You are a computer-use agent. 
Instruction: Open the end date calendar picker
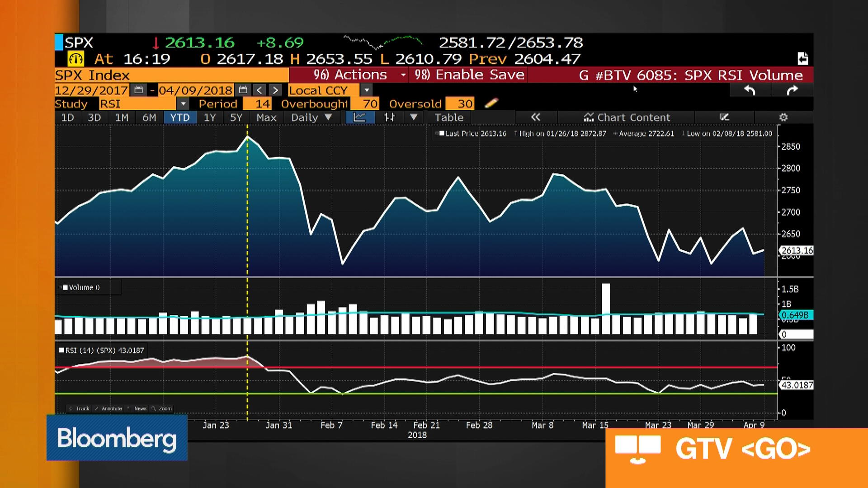[243, 90]
